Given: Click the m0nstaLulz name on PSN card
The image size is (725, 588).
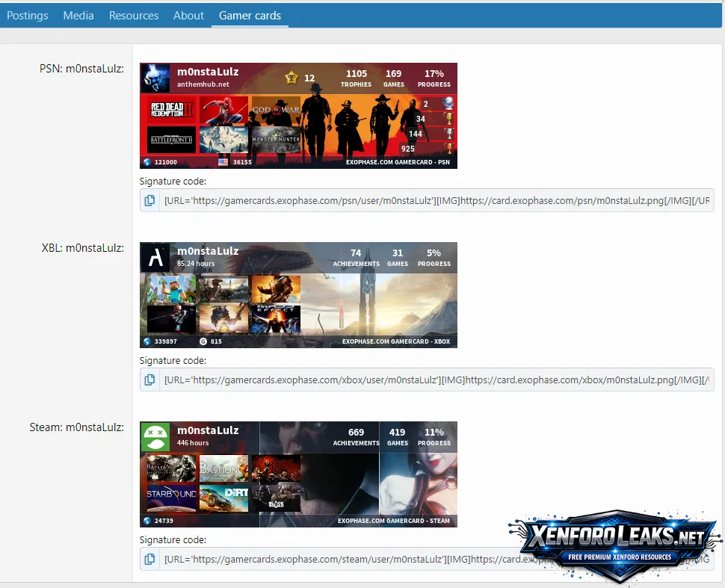Looking at the screenshot, I should click(208, 72).
